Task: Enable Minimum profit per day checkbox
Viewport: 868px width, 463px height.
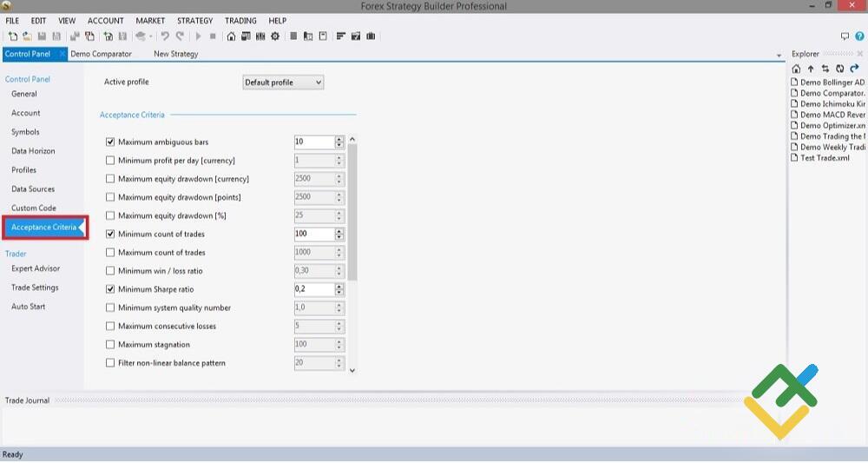Action: coord(110,161)
